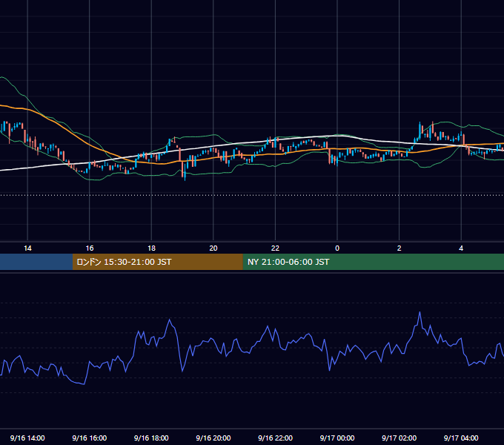Click the tall candle spike after hour 2
504x445 pixels.
pyautogui.click(x=420, y=128)
